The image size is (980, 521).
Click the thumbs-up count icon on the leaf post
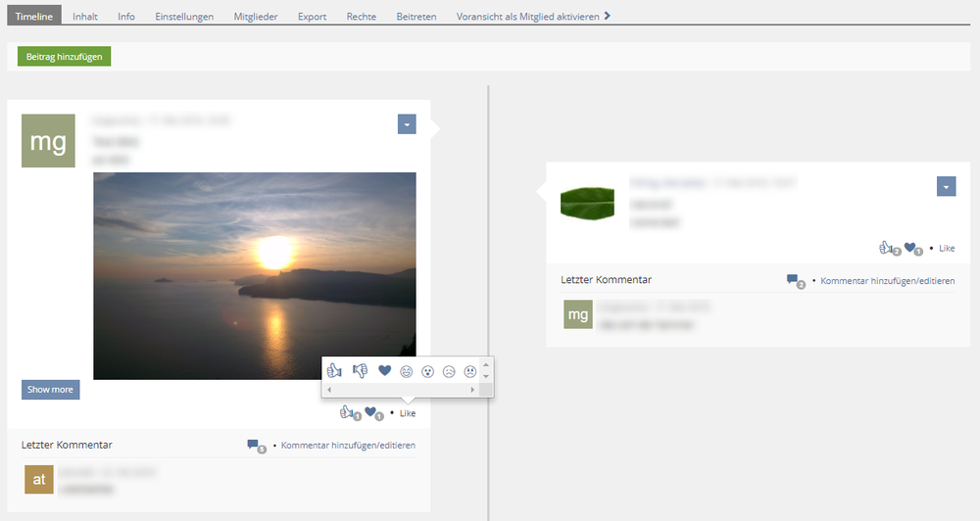pos(887,248)
